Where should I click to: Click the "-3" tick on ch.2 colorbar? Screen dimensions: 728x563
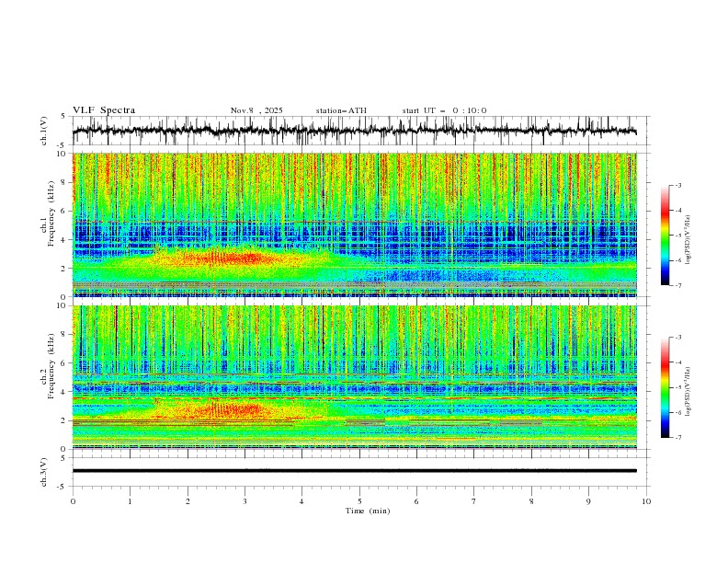tap(677, 338)
